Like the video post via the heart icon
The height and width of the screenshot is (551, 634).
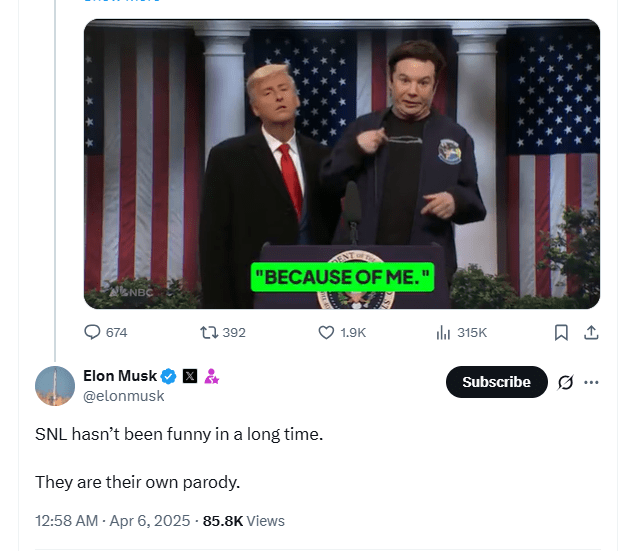(326, 332)
